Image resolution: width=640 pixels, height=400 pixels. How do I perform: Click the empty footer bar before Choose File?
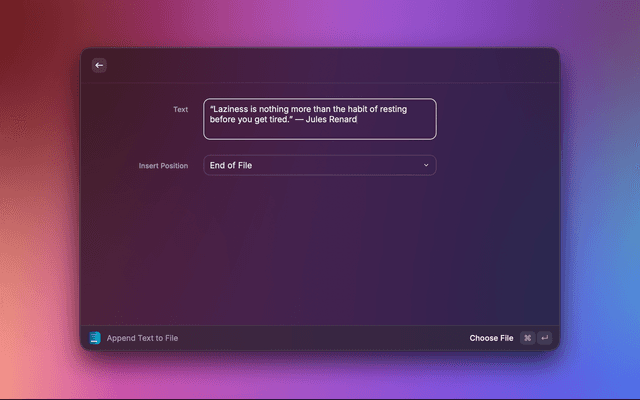(x=320, y=338)
